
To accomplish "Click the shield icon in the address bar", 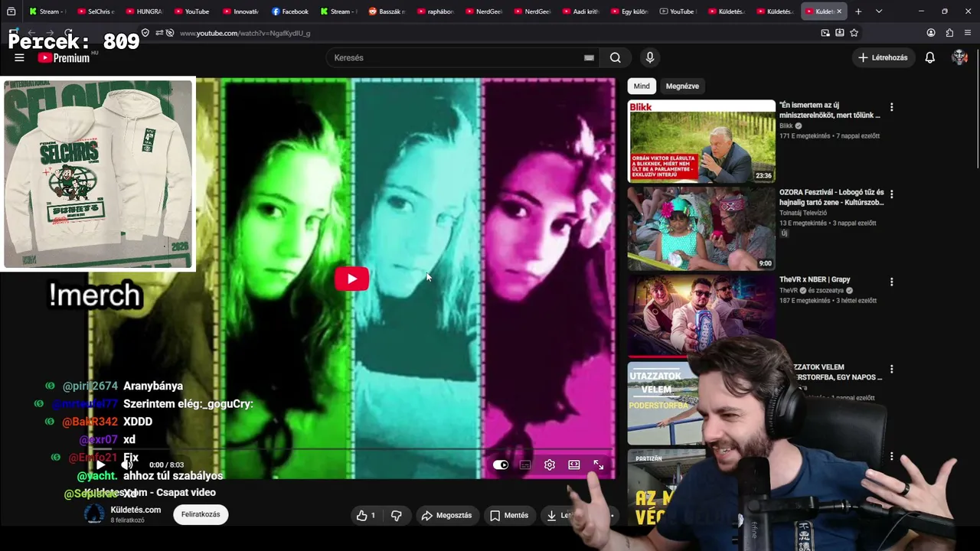I will 145,33.
